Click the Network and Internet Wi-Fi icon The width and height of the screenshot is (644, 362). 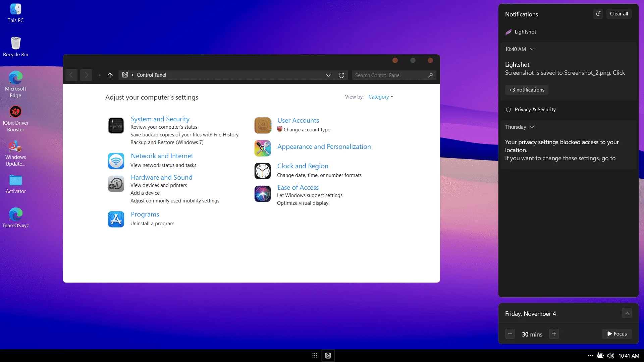[116, 161]
